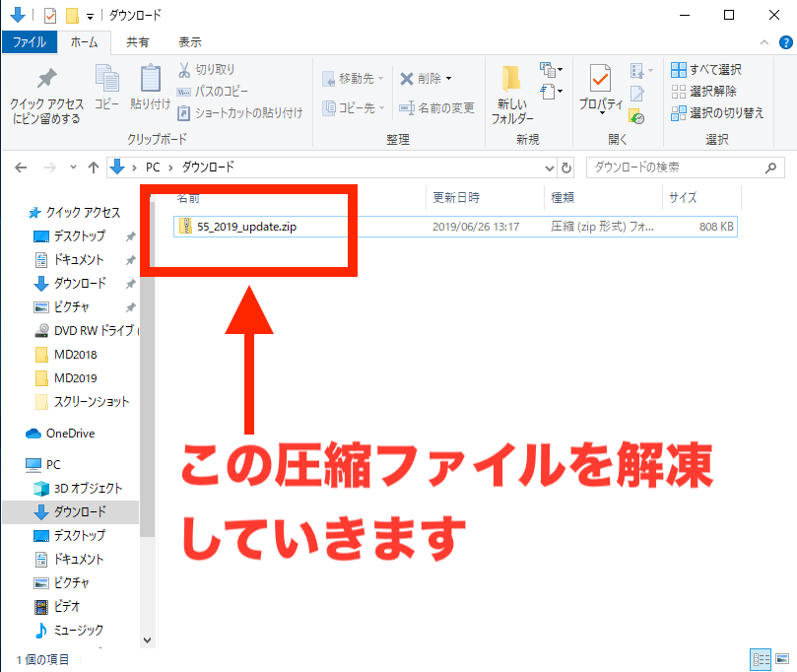Switch to Share (共有) tab
Viewport: 797px width, 672px height.
tap(137, 42)
